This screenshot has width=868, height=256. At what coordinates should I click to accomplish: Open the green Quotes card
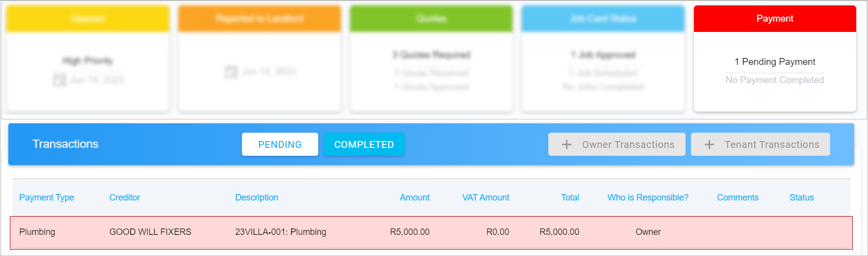click(431, 59)
